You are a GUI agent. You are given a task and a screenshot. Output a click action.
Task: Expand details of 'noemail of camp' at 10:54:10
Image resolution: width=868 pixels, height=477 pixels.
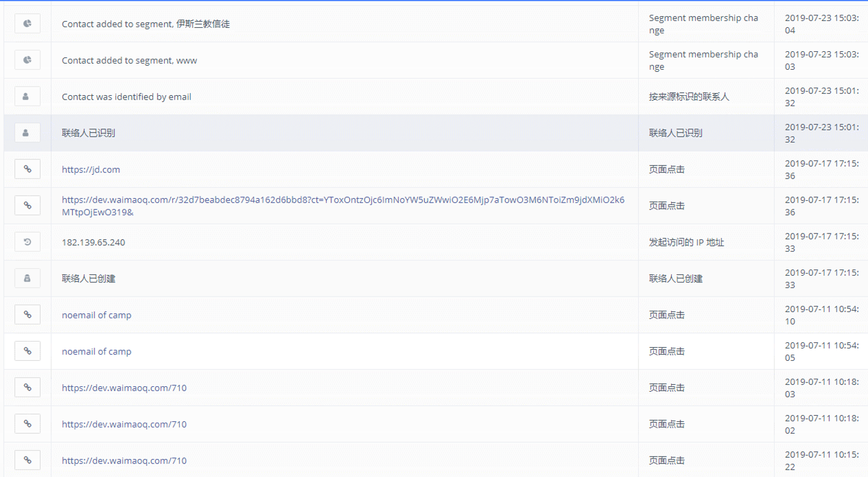coord(27,315)
